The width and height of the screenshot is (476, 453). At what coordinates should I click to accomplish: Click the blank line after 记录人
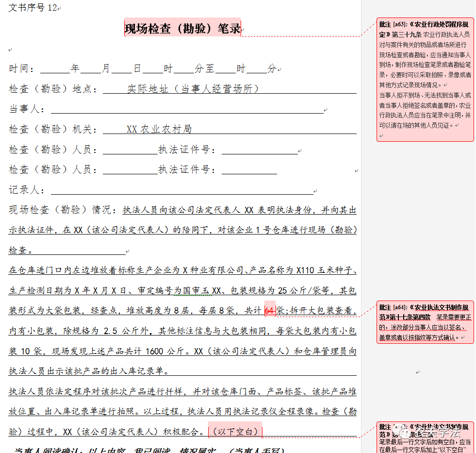pyautogui.click(x=182, y=190)
